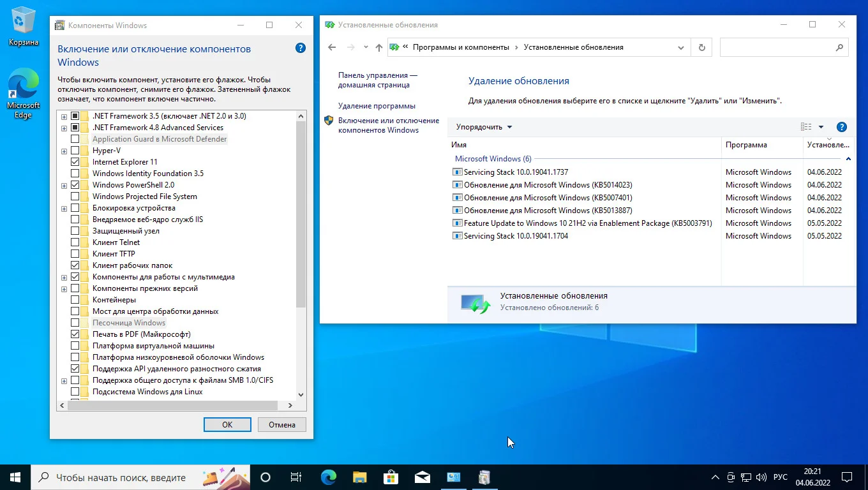Image resolution: width=868 pixels, height=490 pixels.
Task: Collapse the Microsoft Windows (6) group
Action: pyautogui.click(x=848, y=159)
